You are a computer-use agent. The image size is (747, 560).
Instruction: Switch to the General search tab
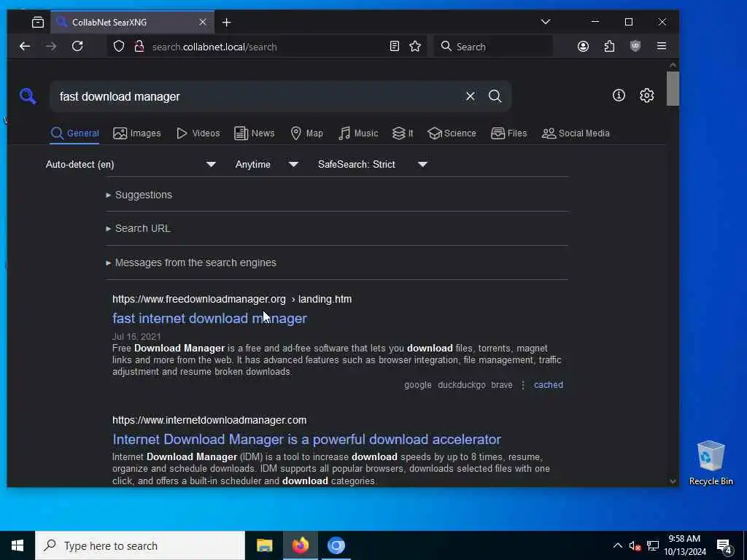(75, 133)
